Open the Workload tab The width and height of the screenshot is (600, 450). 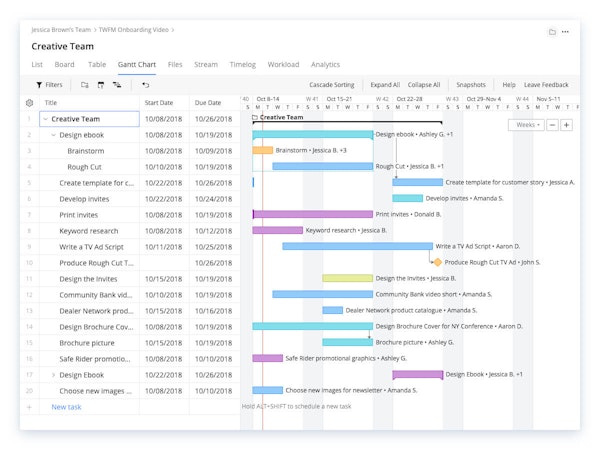click(283, 65)
